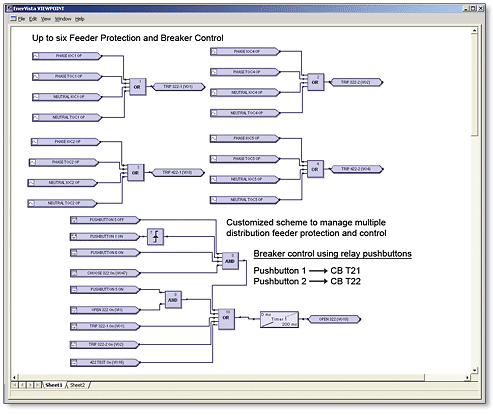Select the NEUTRAL TOC5 OP input block
Viewport: 493px width, 415px height.
245,200
